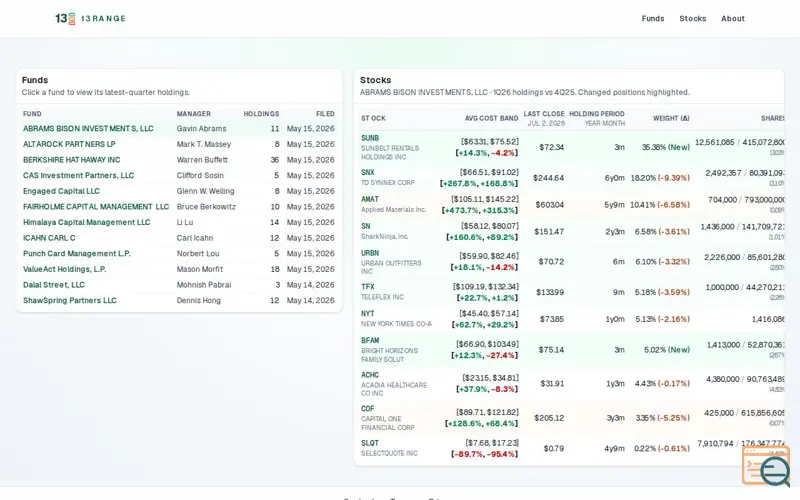Click SUNB last close $72.34

click(x=552, y=147)
